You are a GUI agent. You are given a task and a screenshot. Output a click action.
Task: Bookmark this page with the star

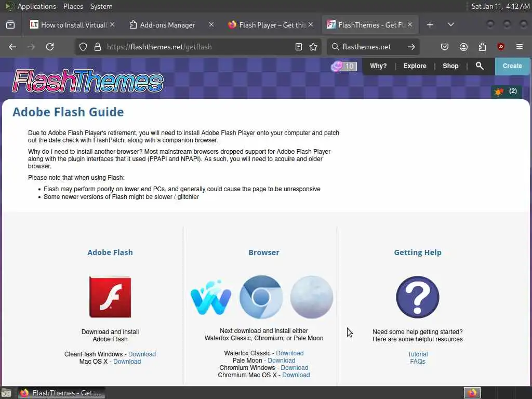pos(313,47)
